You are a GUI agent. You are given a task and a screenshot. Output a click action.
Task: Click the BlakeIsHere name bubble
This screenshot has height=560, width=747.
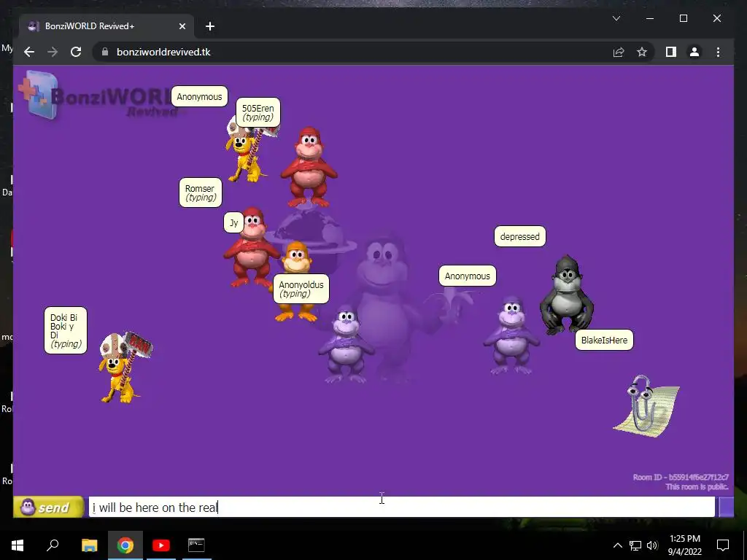point(604,340)
